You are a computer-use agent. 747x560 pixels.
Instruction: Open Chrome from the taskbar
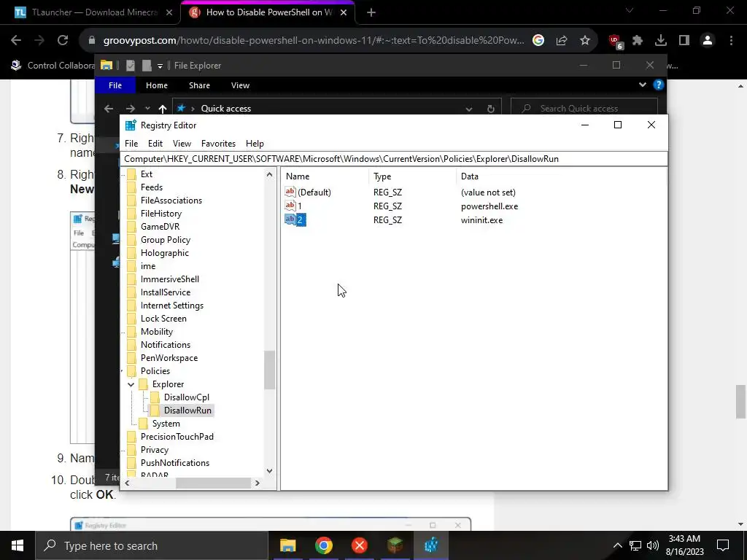coord(323,545)
